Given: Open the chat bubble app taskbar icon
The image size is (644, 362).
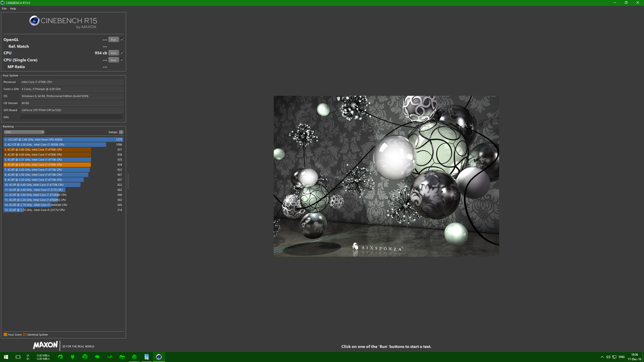Looking at the screenshot, I should pyautogui.click(x=97, y=357).
